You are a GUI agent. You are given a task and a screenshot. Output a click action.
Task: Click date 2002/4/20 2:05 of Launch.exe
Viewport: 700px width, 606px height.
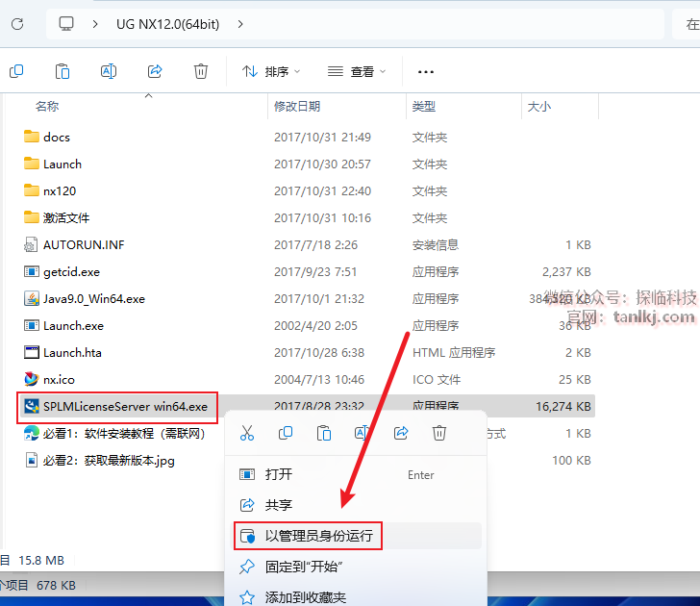point(315,326)
